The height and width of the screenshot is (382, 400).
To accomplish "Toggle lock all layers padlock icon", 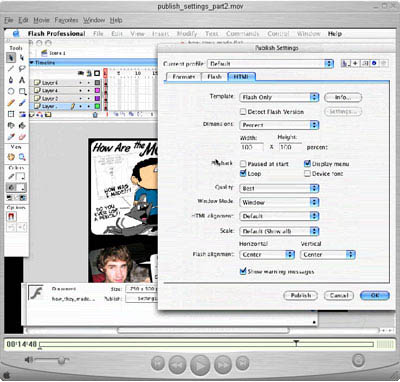I will 89,73.
